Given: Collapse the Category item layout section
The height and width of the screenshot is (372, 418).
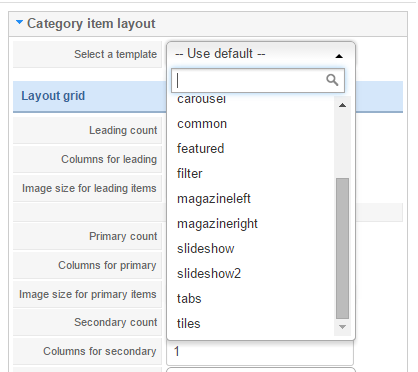Looking at the screenshot, I should tap(19, 23).
